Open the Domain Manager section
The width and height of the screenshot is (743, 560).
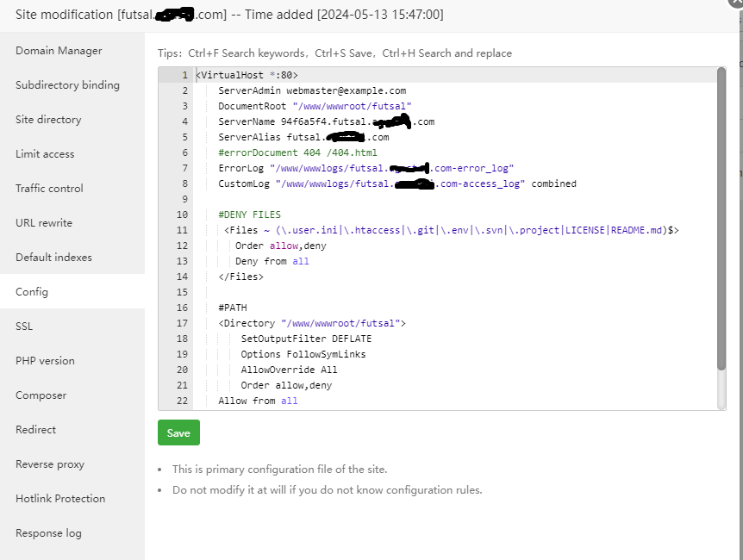coord(59,51)
